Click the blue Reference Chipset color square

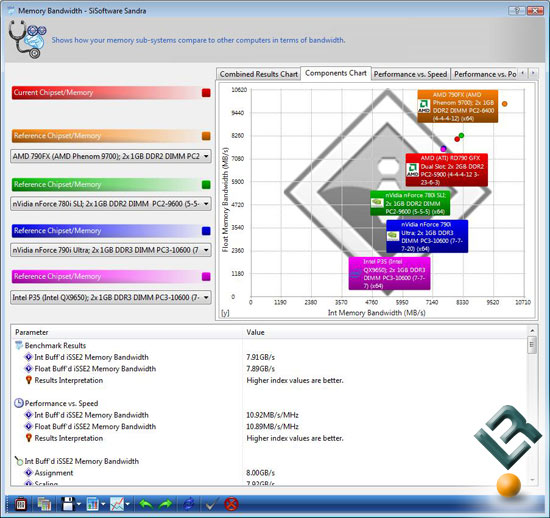pos(206,230)
